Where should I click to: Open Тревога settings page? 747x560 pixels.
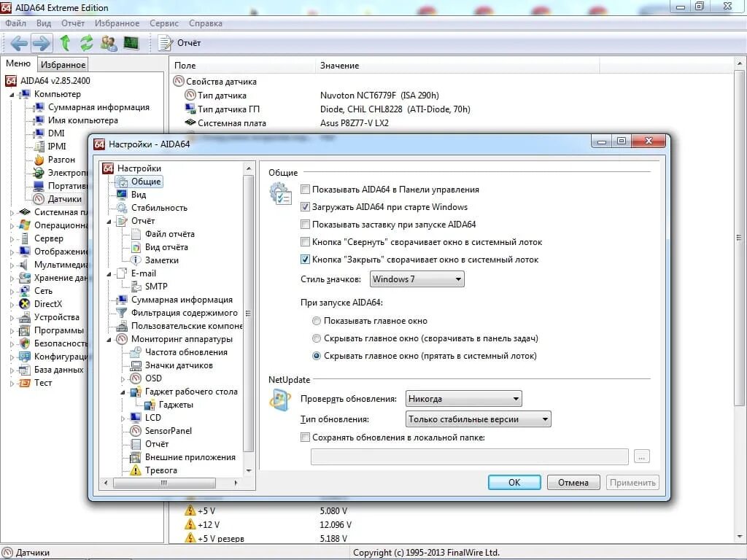161,470
